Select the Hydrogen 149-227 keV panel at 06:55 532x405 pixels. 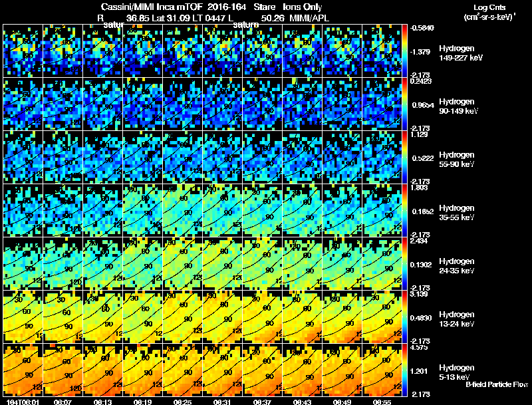[x=382, y=51]
